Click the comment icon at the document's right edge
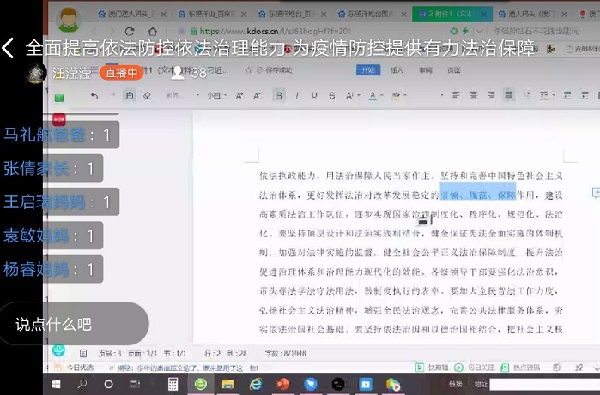The width and height of the screenshot is (600, 395). 596,192
